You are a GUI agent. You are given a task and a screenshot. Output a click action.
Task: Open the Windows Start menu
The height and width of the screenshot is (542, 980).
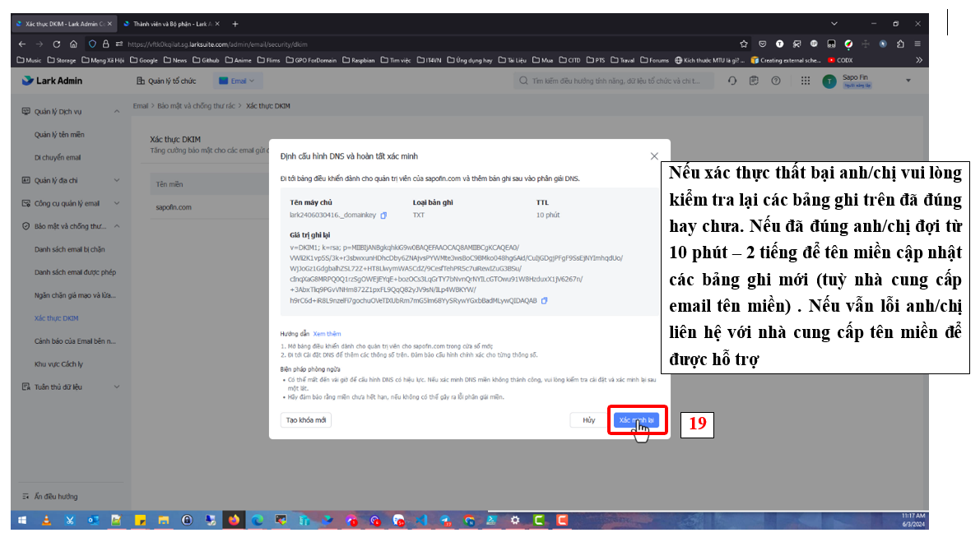[x=22, y=520]
